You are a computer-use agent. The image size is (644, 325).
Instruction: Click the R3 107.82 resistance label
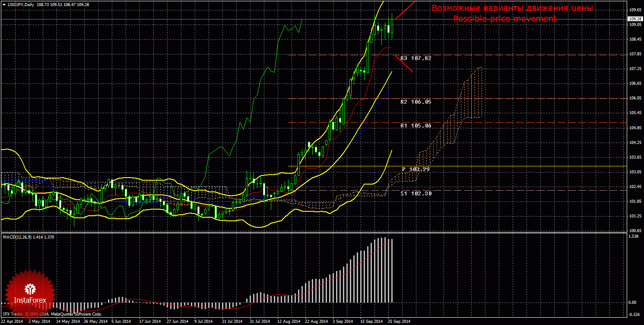pyautogui.click(x=416, y=58)
